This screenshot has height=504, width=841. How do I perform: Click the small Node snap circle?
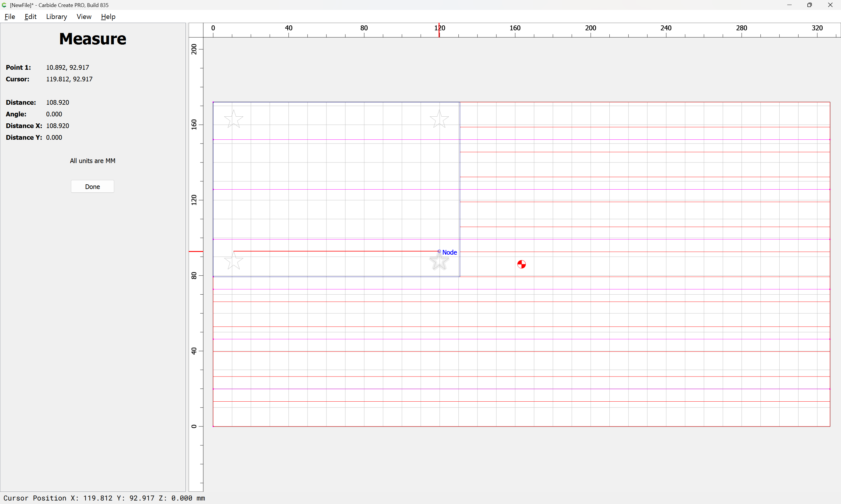439,251
